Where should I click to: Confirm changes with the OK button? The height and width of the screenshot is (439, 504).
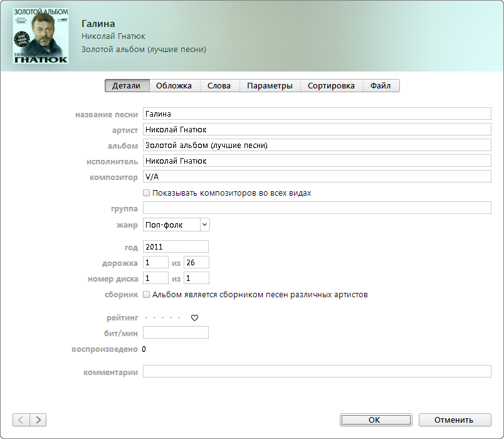pos(375,420)
